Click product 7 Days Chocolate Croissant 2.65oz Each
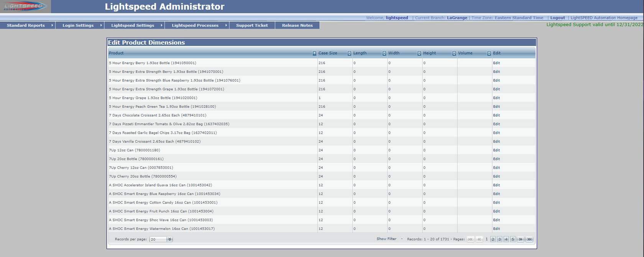 [x=158, y=115]
